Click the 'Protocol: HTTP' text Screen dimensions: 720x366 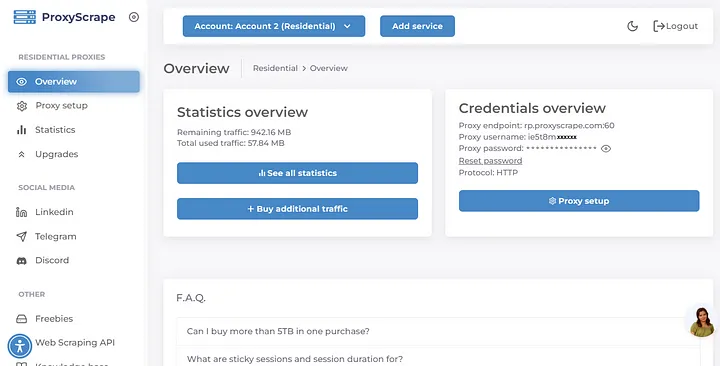point(488,173)
